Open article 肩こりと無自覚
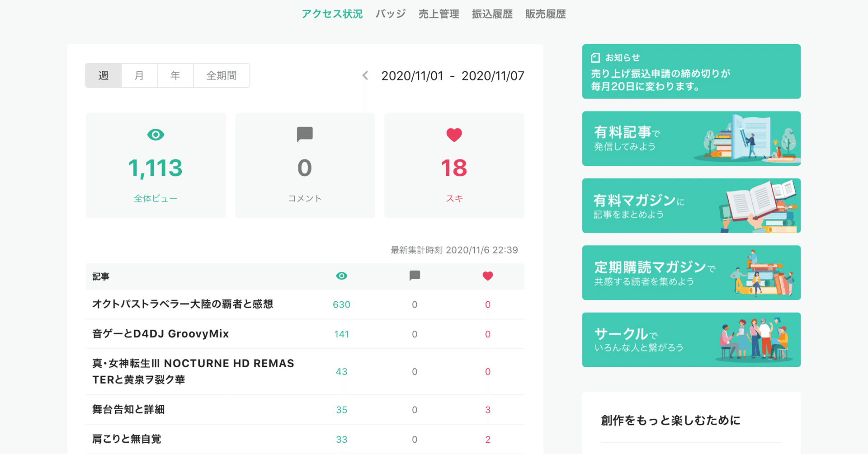 [x=127, y=439]
